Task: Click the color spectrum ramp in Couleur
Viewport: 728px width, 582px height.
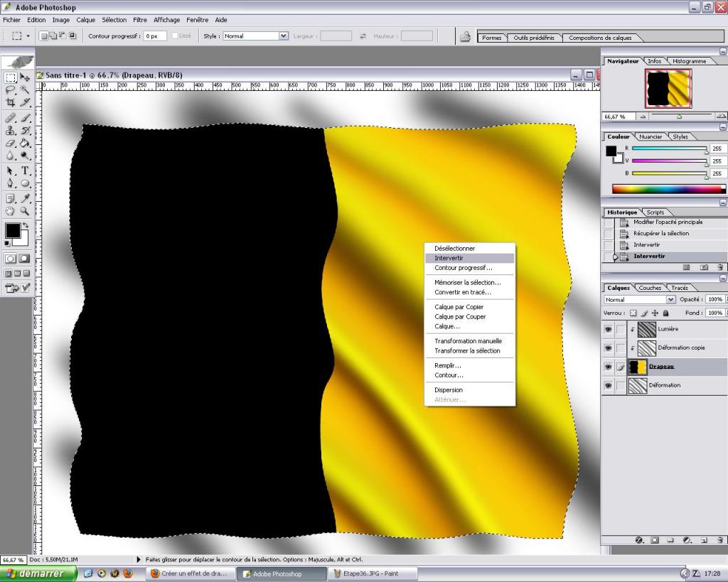Action: point(668,189)
